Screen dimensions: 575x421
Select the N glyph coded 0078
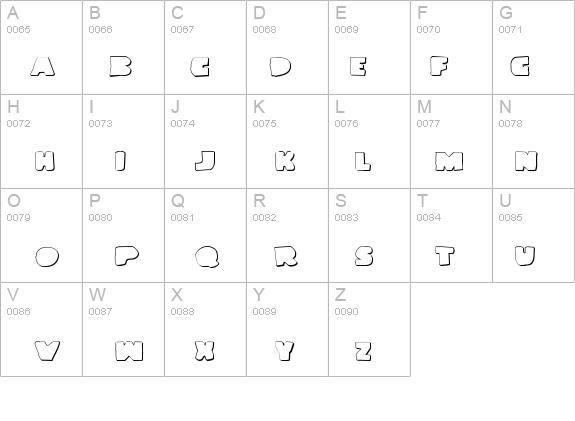coord(534,142)
